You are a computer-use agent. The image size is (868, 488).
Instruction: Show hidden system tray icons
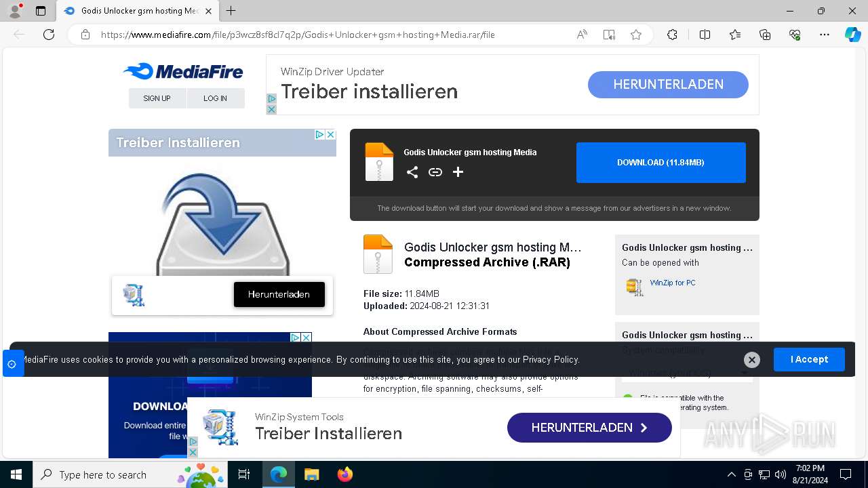[731, 474]
